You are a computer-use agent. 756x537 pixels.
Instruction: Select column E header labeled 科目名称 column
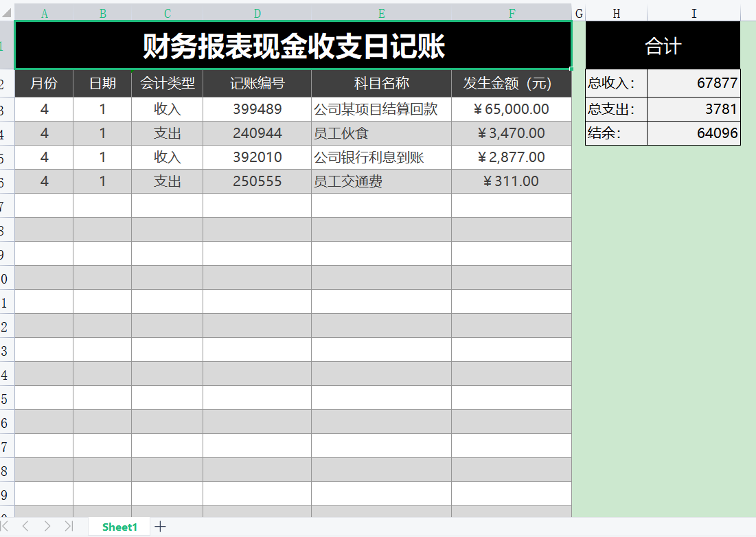(x=381, y=12)
